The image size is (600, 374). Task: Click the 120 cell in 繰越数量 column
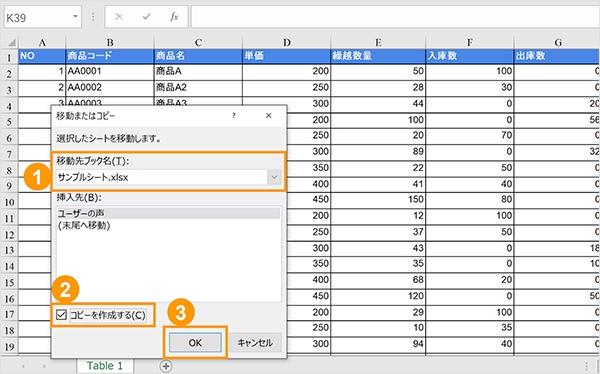(x=378, y=296)
